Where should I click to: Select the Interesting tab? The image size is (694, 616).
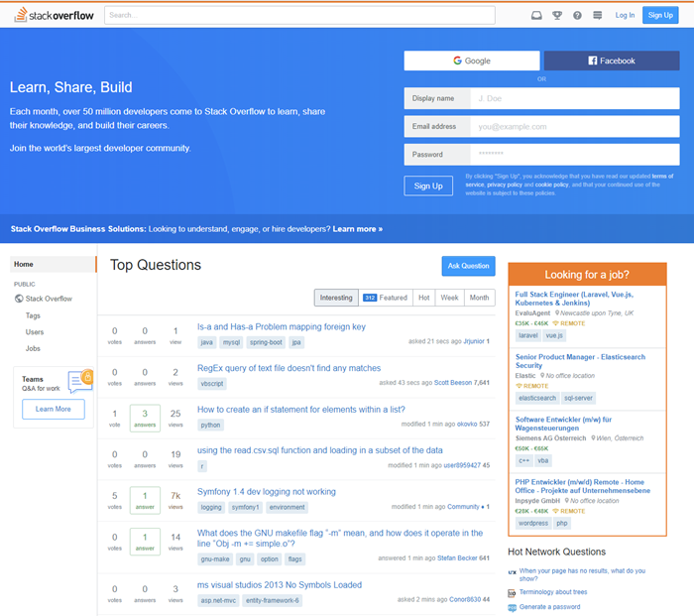coord(336,298)
